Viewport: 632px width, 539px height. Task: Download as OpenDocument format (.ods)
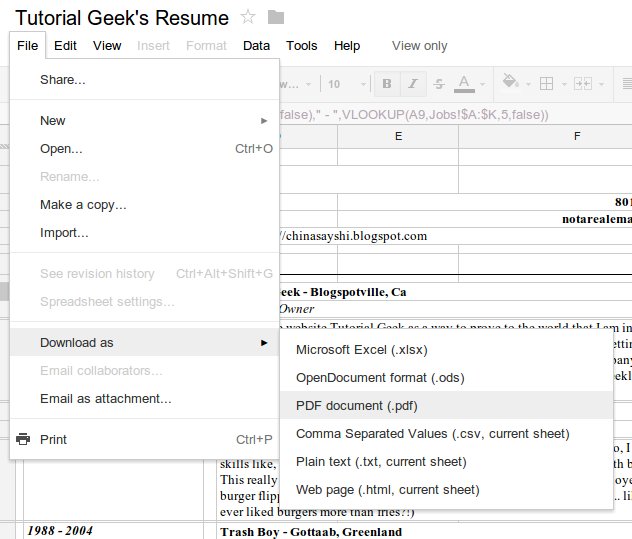point(446,378)
